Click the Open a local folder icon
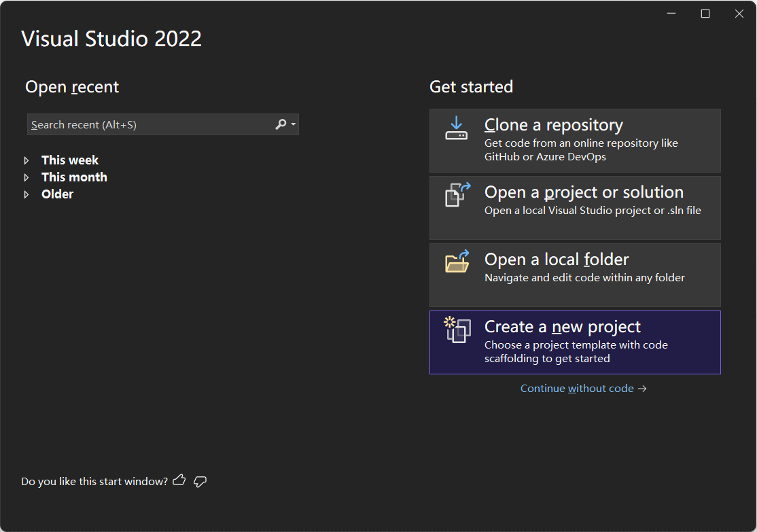 (x=457, y=262)
